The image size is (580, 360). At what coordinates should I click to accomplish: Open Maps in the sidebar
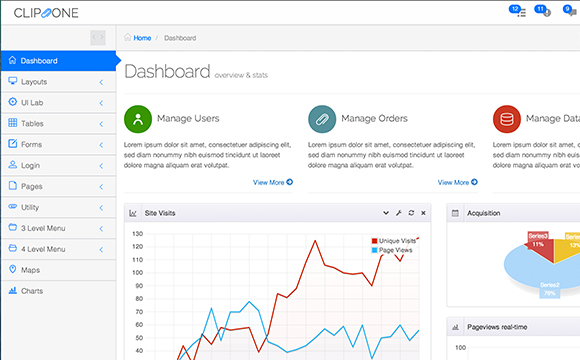coord(58,270)
